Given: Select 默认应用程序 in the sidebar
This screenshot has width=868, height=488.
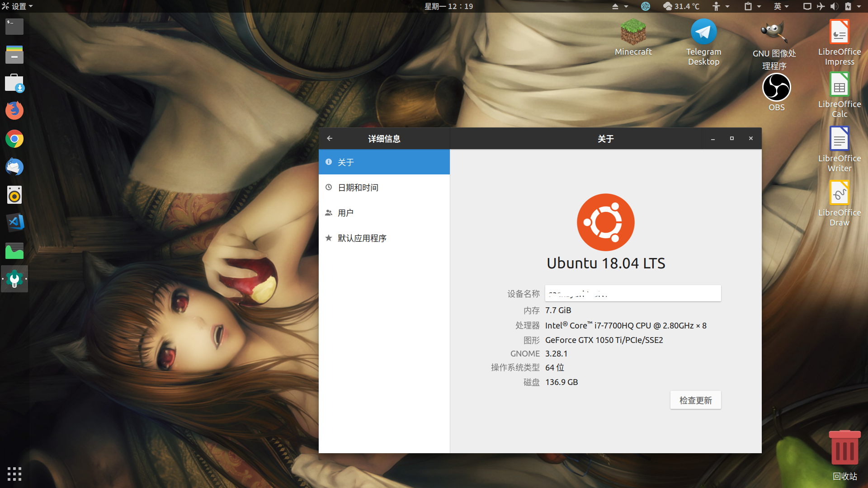Looking at the screenshot, I should 384,238.
